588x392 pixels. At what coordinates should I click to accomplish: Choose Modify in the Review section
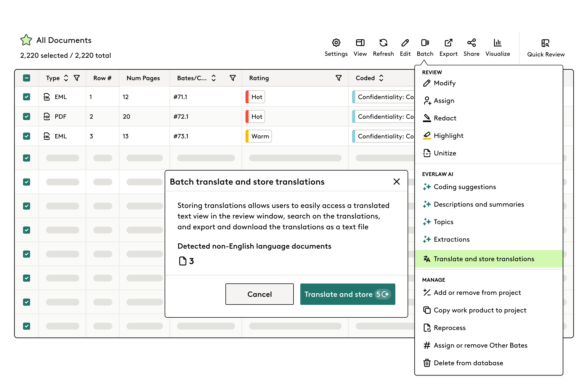(x=489, y=83)
